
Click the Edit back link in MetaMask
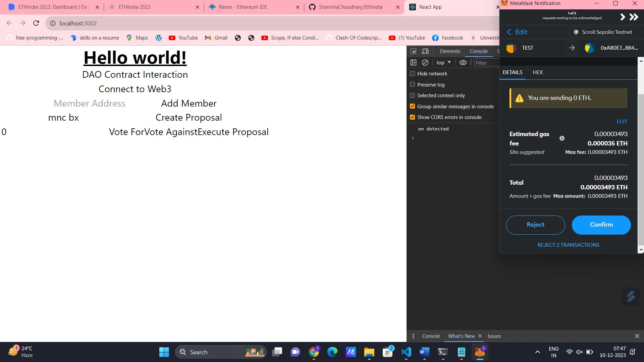517,32
